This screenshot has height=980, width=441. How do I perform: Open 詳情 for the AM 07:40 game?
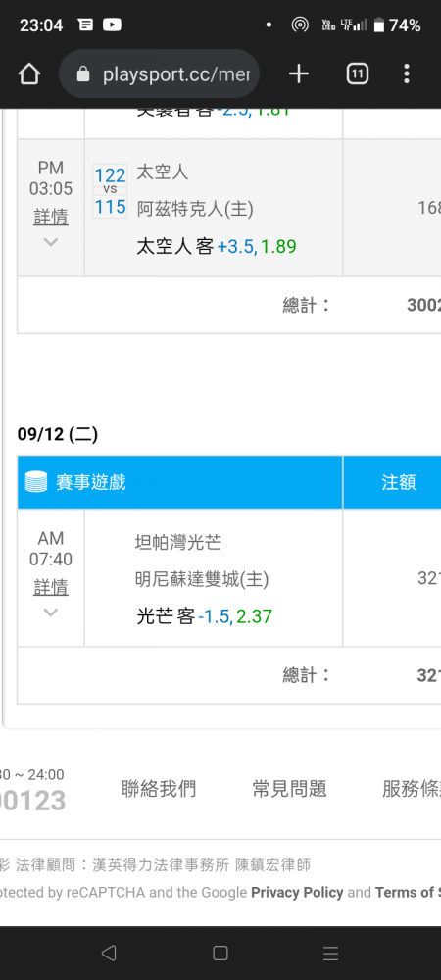pyautogui.click(x=51, y=587)
